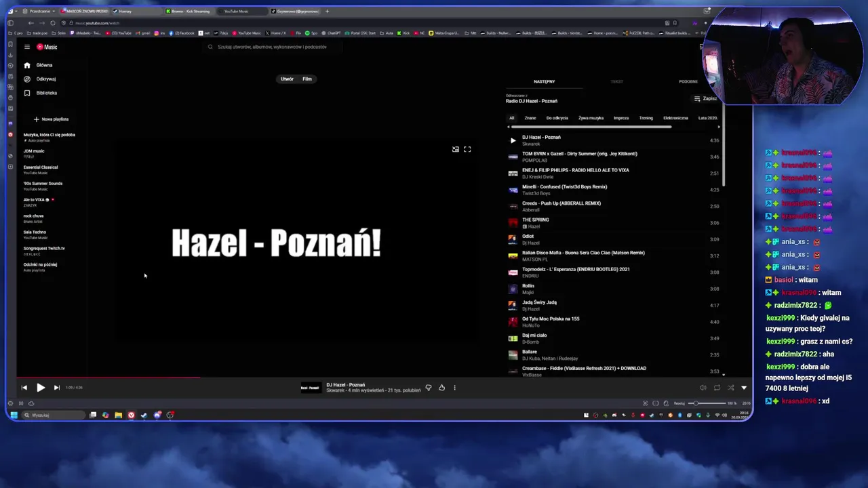Dislike the current song with thumbs down
The width and height of the screenshot is (868, 488).
tap(428, 388)
